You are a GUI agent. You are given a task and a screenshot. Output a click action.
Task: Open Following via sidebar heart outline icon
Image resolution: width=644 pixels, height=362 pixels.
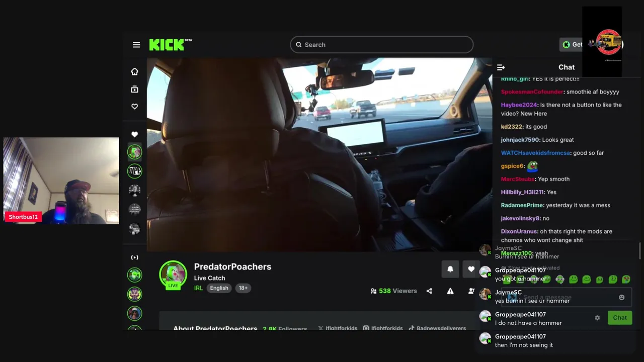(134, 107)
